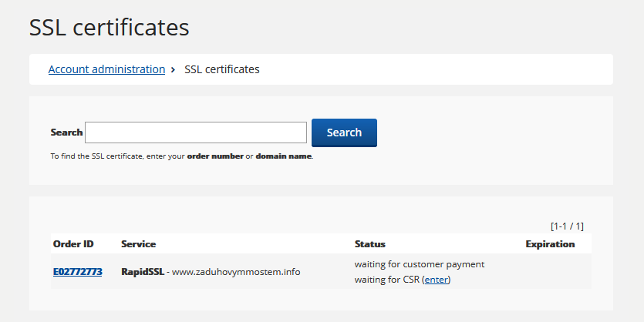The image size is (644, 322).
Task: Click the breadcrumb separator arrow
Action: (x=174, y=70)
